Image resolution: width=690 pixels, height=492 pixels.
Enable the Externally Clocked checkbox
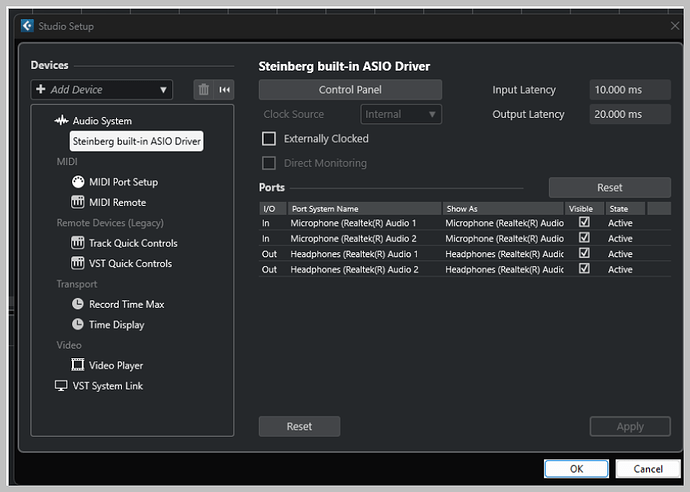[x=269, y=139]
